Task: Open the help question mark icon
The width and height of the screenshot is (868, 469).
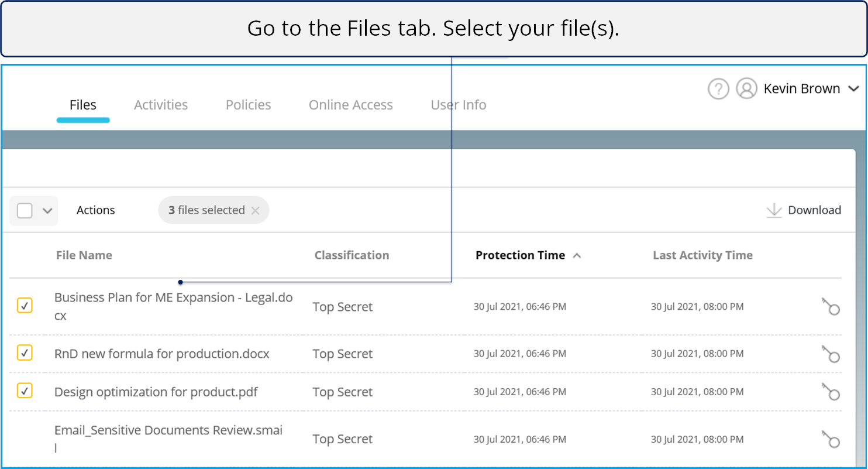Action: tap(718, 89)
